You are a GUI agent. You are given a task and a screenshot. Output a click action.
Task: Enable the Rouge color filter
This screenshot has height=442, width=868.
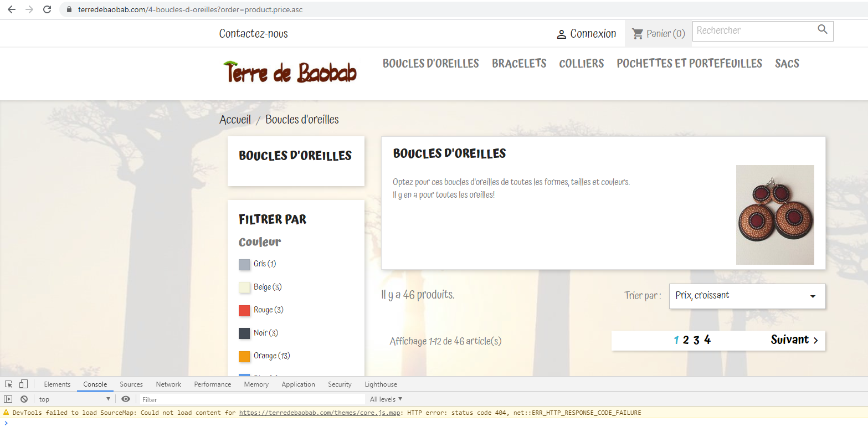[244, 310]
